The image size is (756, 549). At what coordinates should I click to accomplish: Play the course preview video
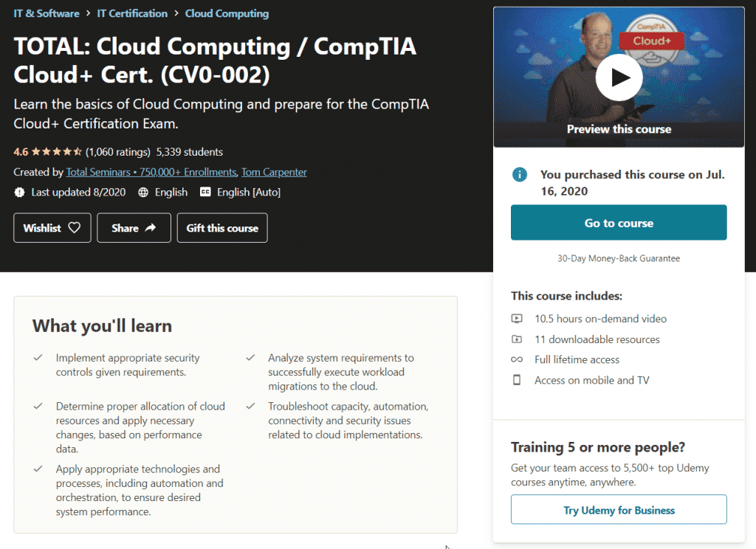tap(619, 77)
